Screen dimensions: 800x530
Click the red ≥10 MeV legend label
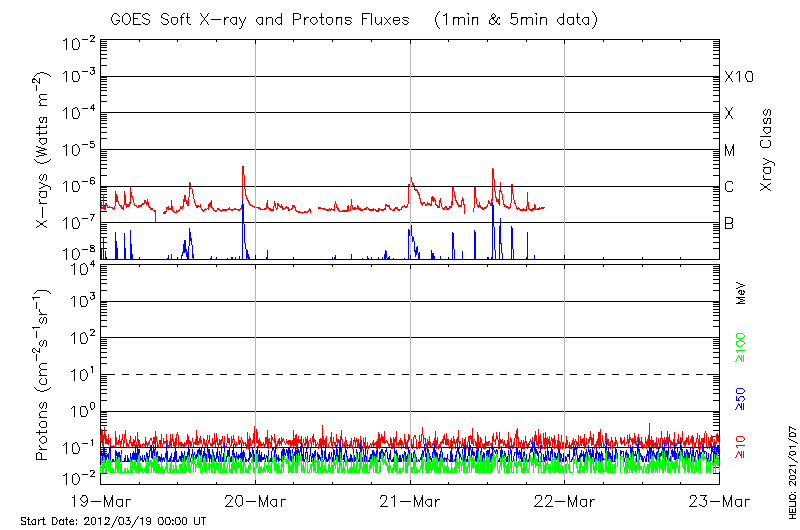[x=741, y=447]
